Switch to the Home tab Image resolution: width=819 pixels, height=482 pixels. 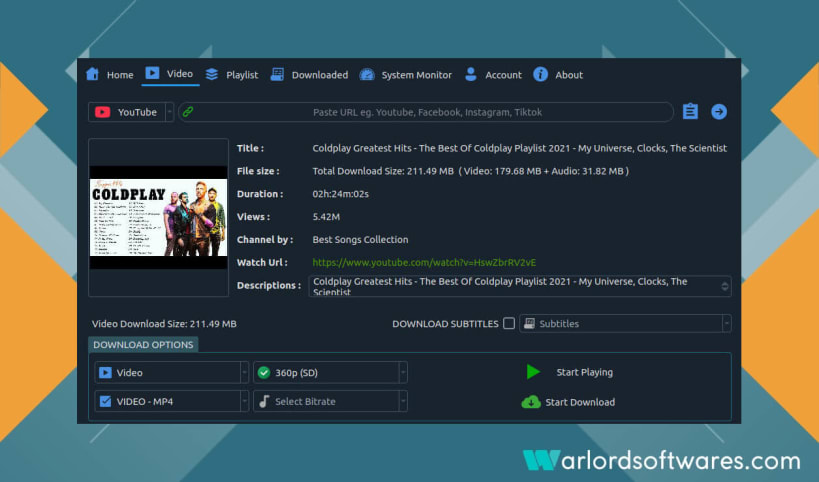coord(110,75)
